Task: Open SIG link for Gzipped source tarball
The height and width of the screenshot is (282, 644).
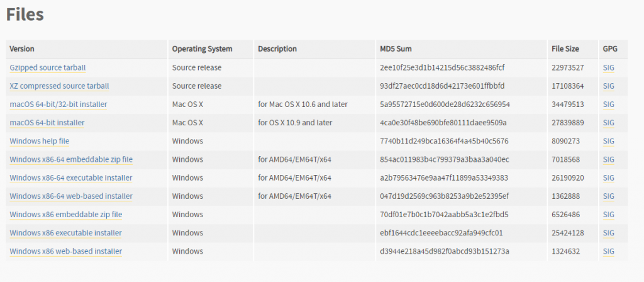Action: [609, 68]
